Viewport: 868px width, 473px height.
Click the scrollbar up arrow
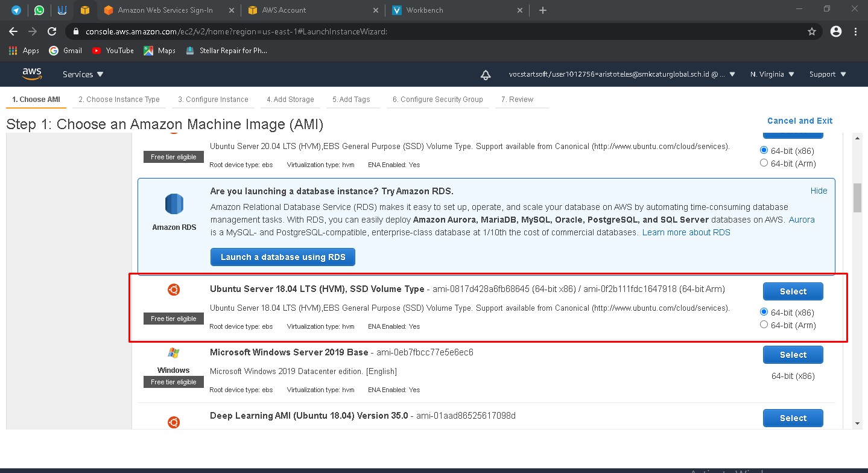point(857,139)
